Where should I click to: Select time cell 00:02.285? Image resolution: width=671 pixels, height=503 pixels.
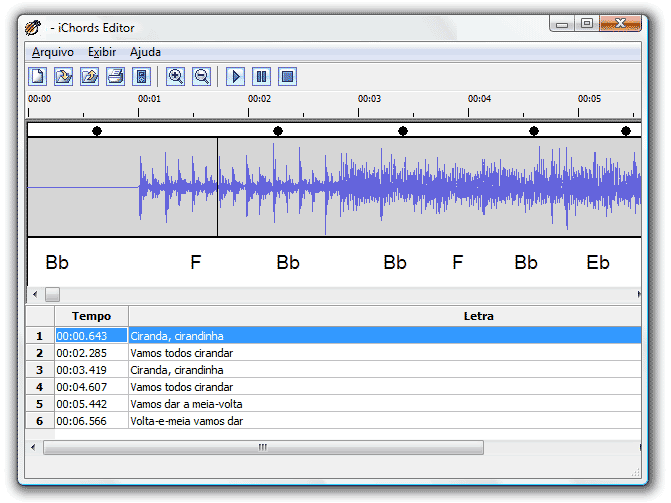pyautogui.click(x=91, y=353)
